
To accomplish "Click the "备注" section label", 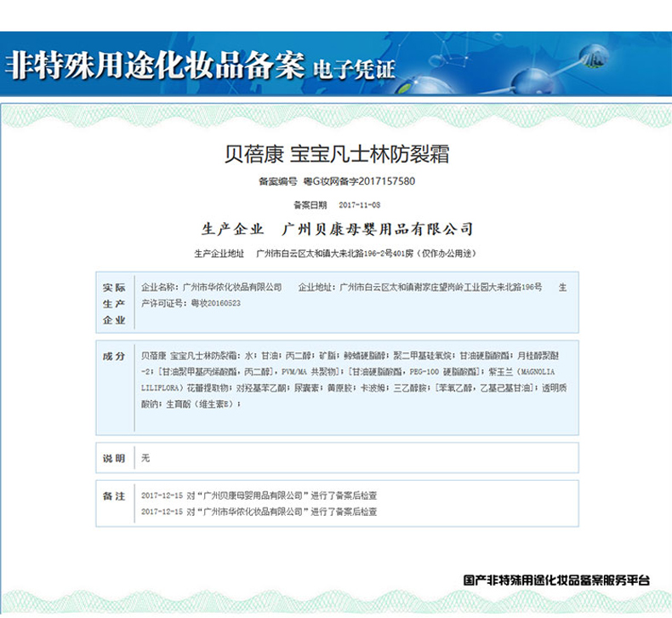I will (114, 496).
